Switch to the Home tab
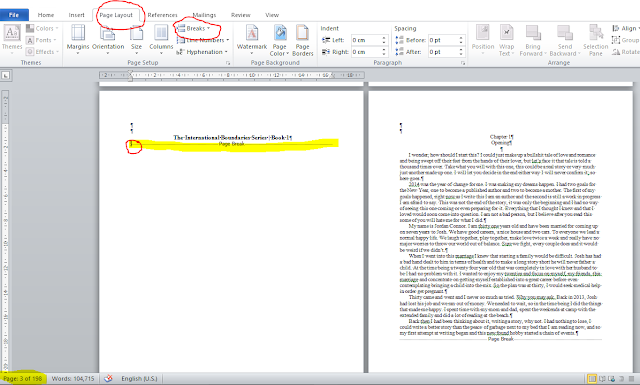The height and width of the screenshot is (385, 640). (46, 15)
